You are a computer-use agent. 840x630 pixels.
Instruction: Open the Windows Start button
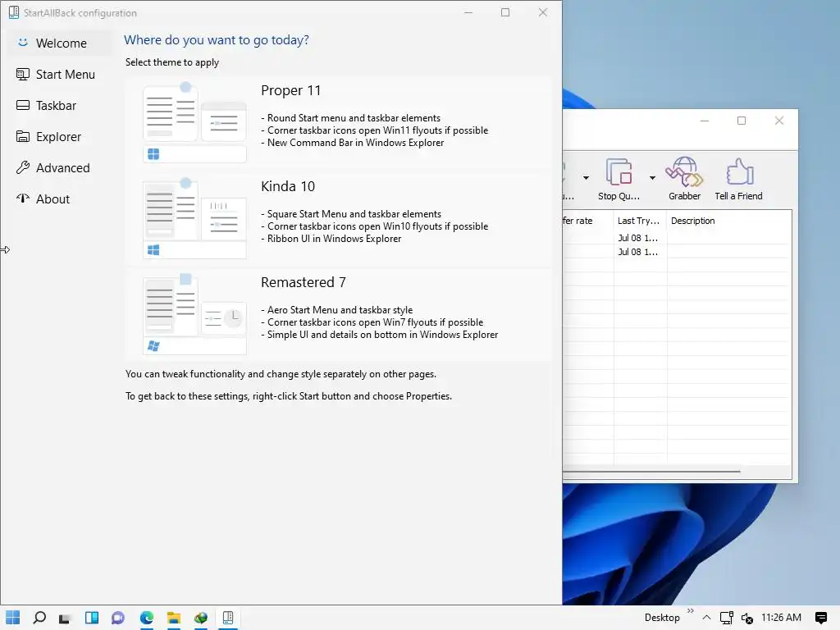click(x=13, y=618)
